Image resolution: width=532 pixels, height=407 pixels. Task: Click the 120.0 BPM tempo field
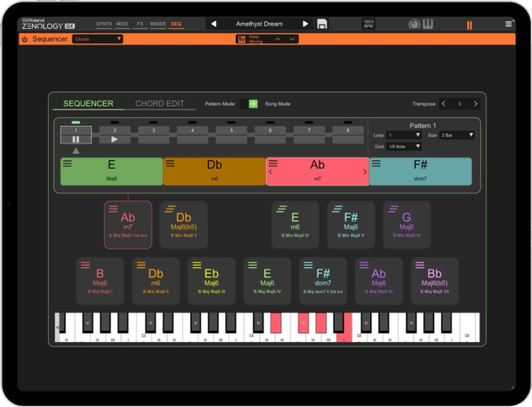(x=368, y=24)
